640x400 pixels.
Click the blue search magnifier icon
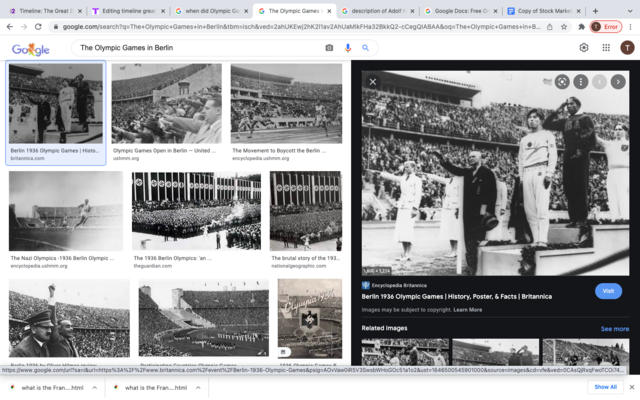click(365, 48)
